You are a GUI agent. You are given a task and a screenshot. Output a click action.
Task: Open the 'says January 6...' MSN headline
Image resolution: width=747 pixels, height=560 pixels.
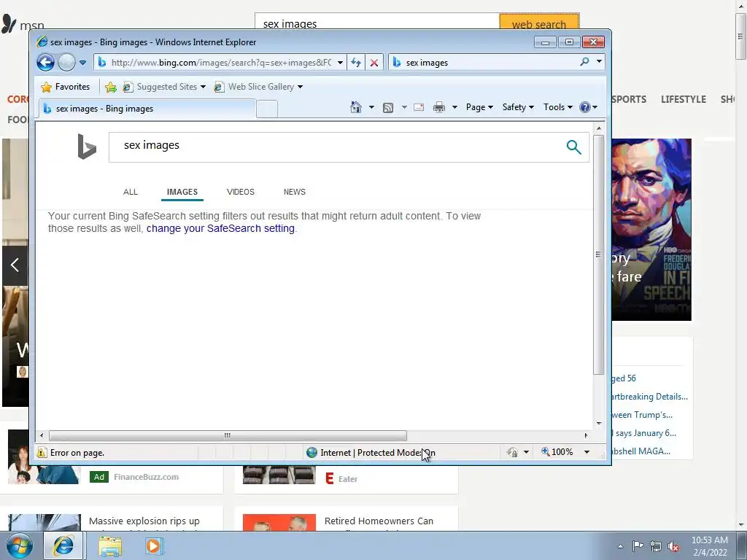click(643, 433)
